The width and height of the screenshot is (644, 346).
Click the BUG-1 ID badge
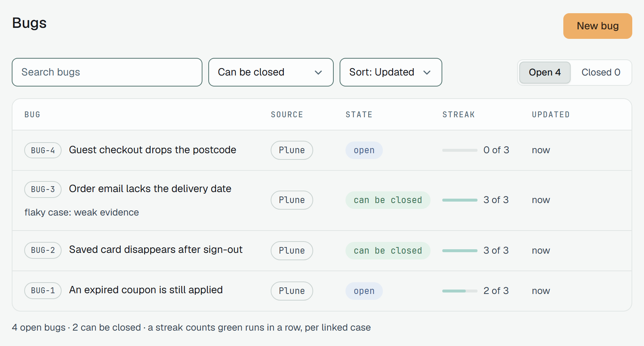43,290
